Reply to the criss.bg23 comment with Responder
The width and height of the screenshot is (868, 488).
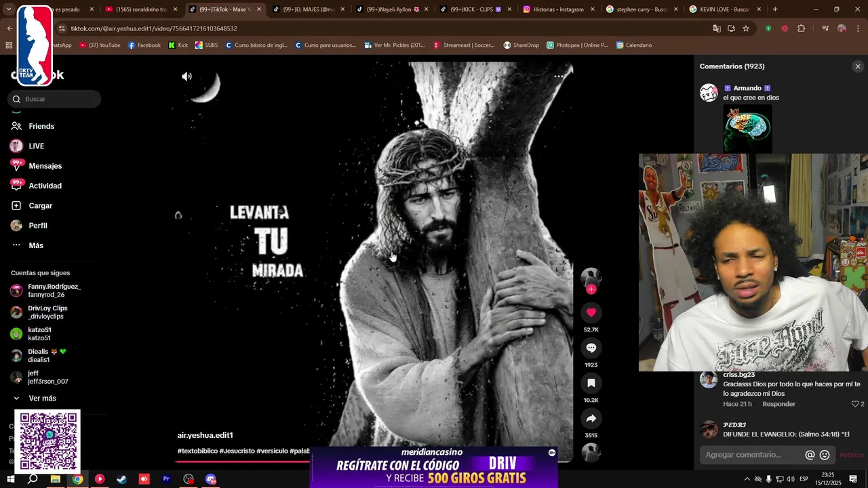point(778,404)
